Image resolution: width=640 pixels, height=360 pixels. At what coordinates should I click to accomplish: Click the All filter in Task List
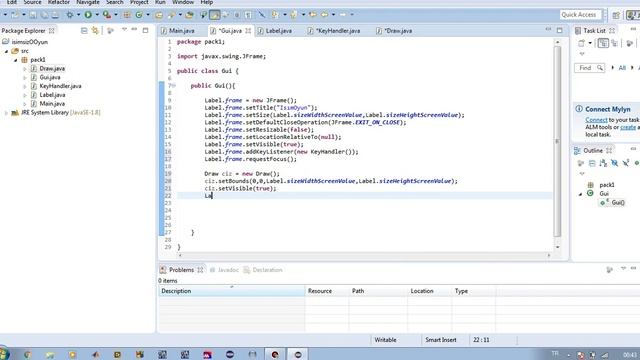pyautogui.click(x=622, y=68)
